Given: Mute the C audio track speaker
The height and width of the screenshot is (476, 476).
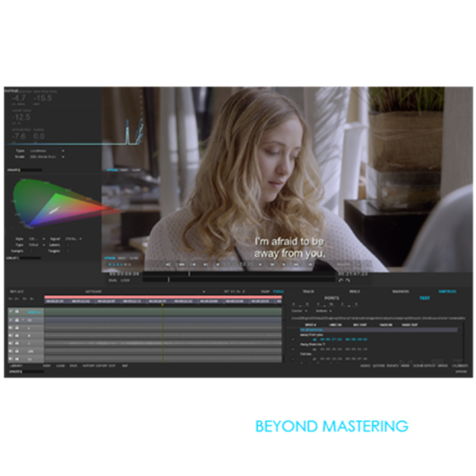Looking at the screenshot, I should coord(11,343).
